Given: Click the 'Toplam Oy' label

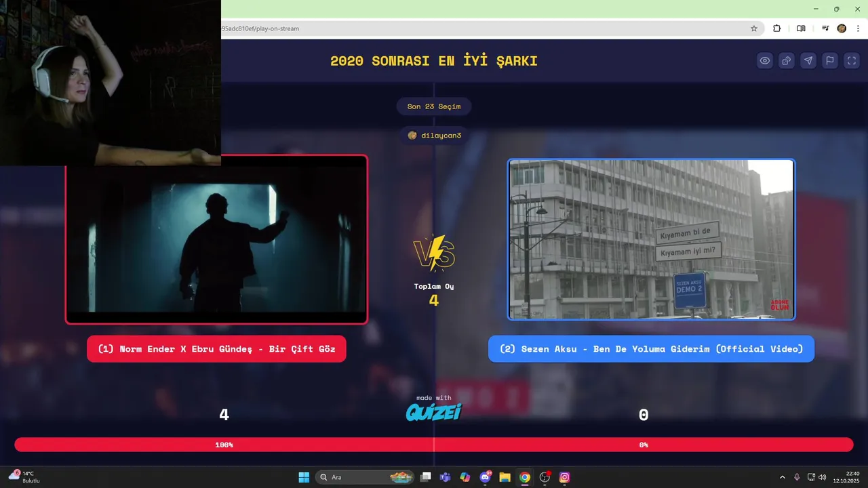Looking at the screenshot, I should point(434,286).
